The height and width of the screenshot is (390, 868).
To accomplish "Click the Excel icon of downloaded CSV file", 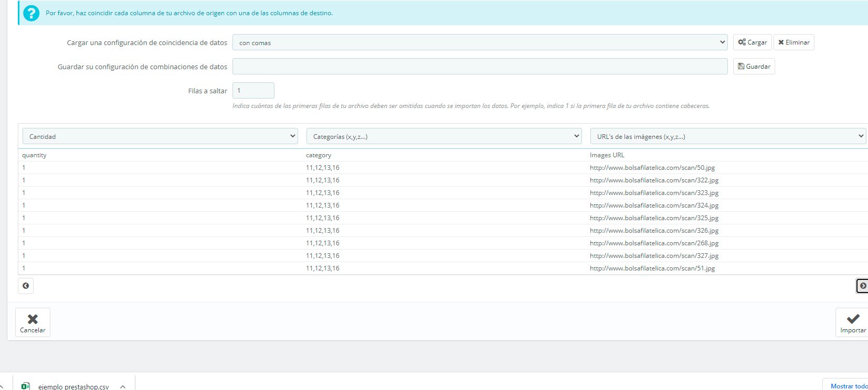I will (x=26, y=386).
